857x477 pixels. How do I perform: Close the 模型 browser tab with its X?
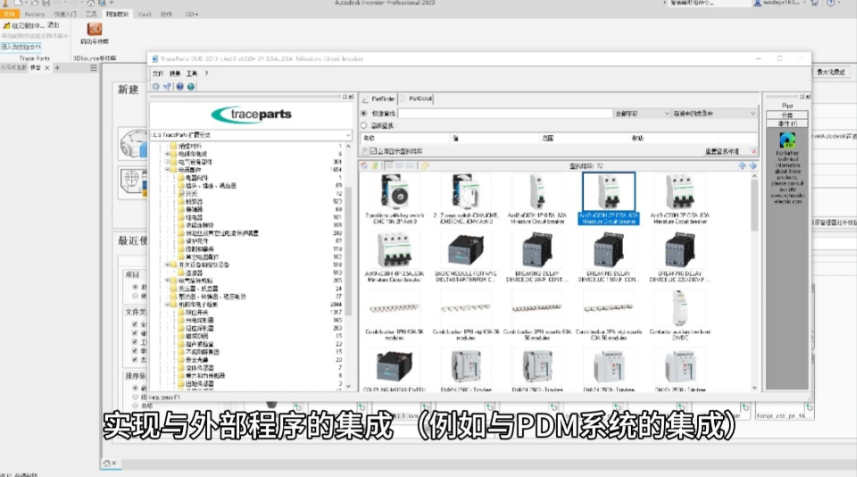pos(47,68)
